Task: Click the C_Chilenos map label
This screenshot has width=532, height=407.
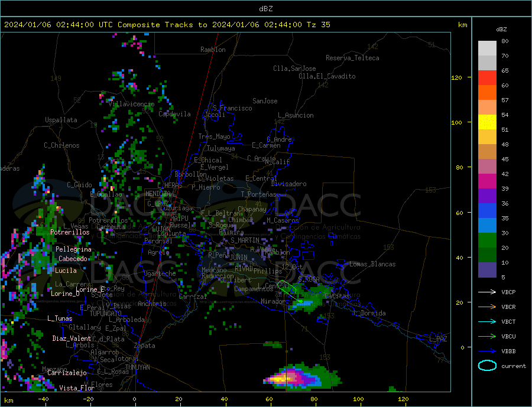Action: tap(61, 145)
